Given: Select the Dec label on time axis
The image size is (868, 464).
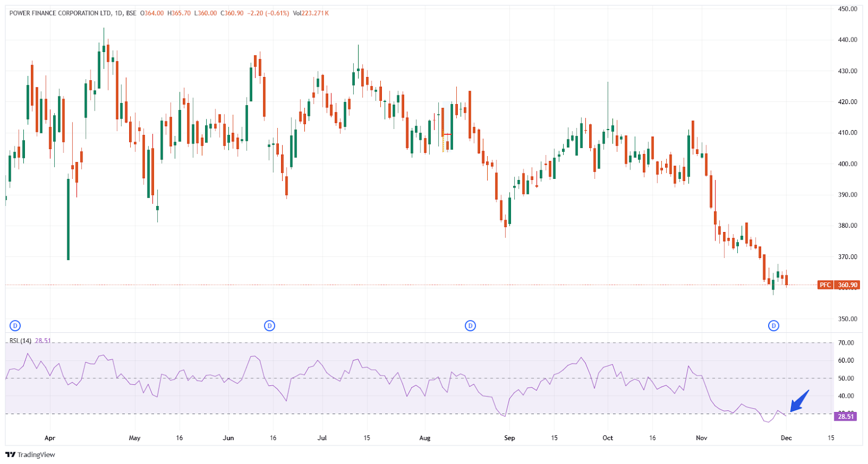Looking at the screenshot, I should [786, 438].
